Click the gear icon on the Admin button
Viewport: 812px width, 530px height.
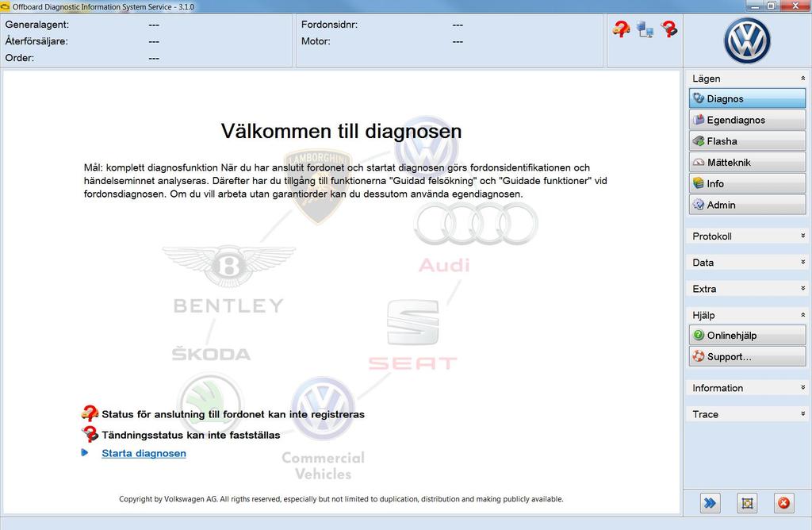699,205
